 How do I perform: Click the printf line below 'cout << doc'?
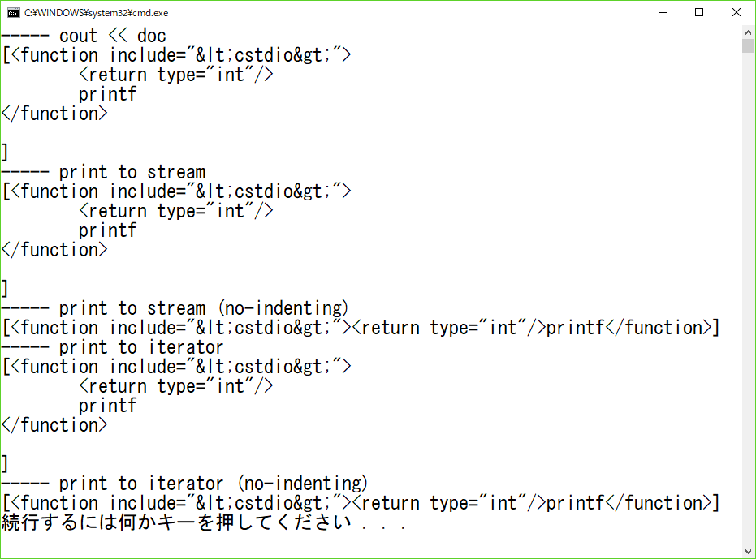[107, 94]
